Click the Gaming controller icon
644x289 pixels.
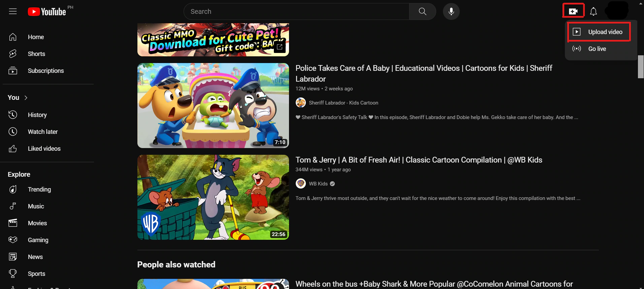(13, 240)
